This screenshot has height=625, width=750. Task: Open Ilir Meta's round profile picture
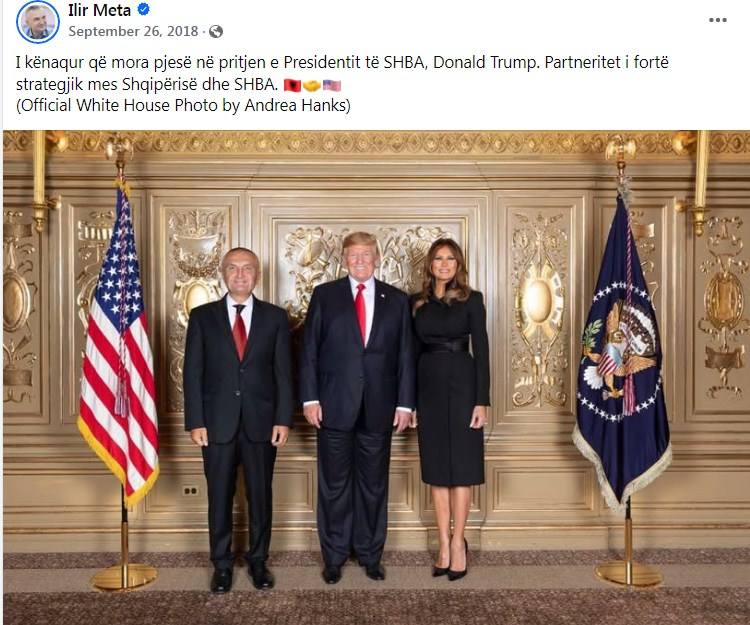click(38, 22)
